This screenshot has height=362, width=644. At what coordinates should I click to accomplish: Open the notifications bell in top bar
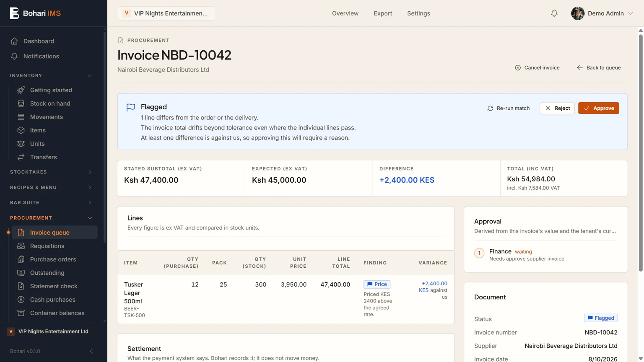coord(554,13)
